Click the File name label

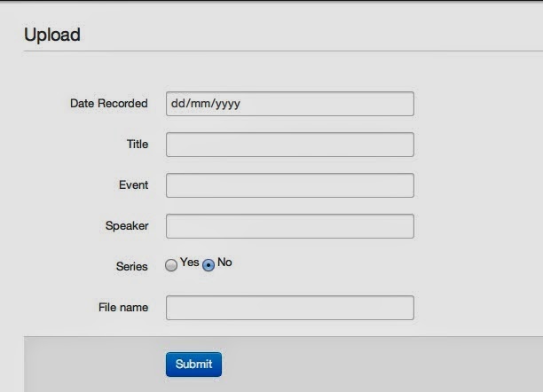(123, 307)
